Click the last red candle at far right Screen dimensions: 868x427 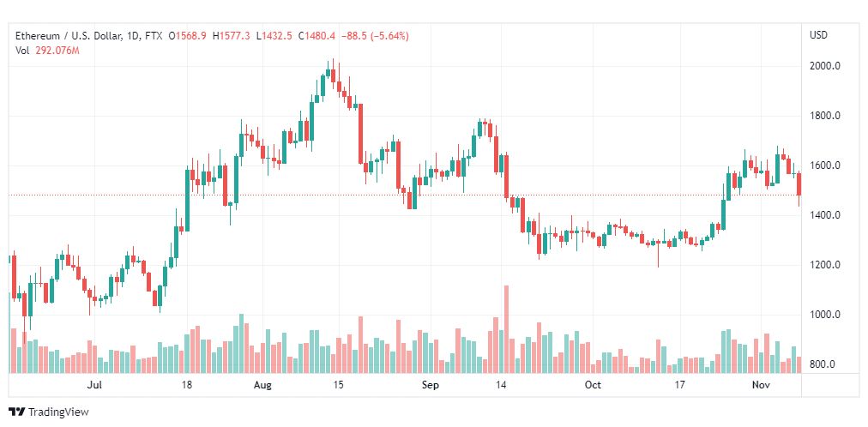799,183
